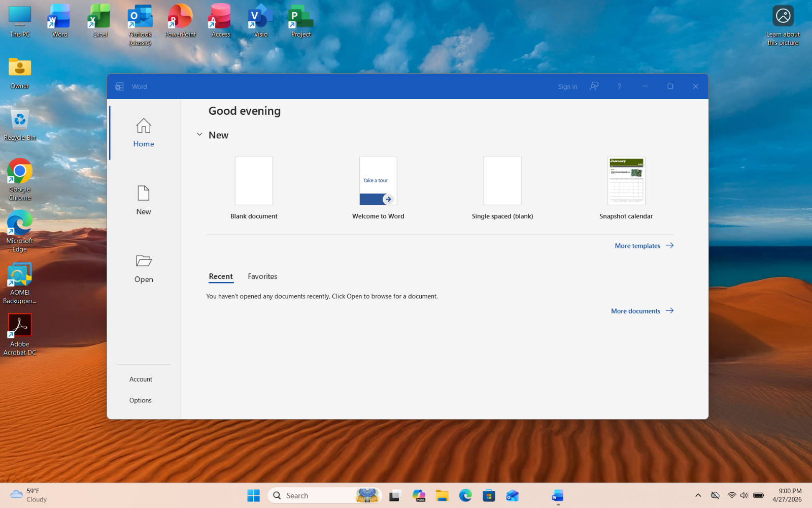
Task: Launch Microsoft Edge from the taskbar
Action: [x=465, y=495]
